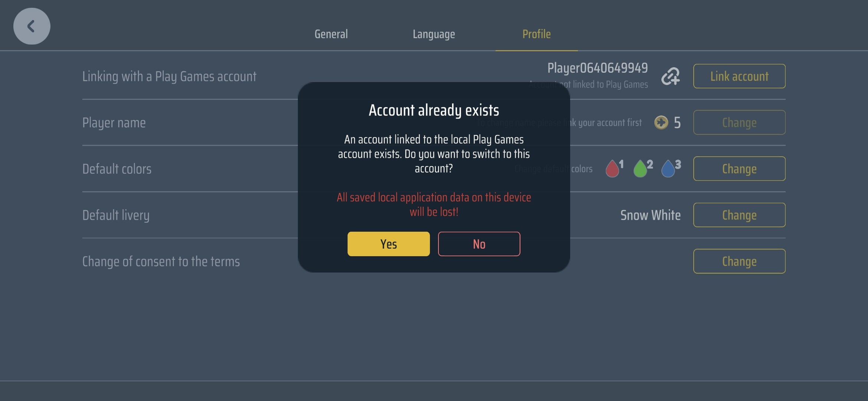Decline by pressing No

tap(479, 244)
